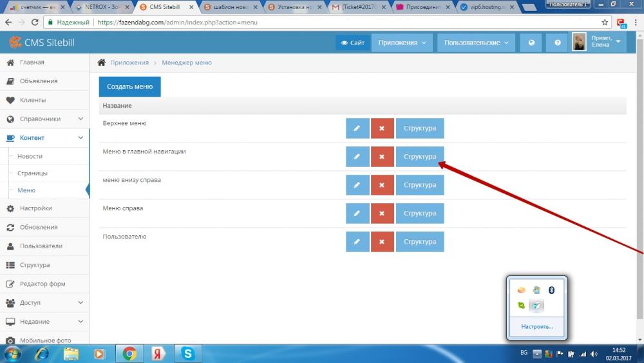Expand Доступ in sidebar
The width and height of the screenshot is (644, 363).
tap(44, 303)
